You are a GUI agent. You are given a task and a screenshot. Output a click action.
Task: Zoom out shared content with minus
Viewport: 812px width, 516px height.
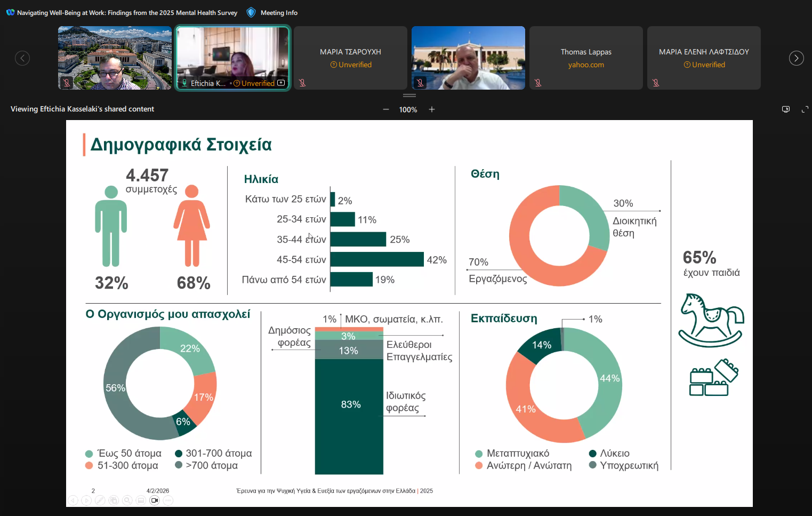click(385, 109)
